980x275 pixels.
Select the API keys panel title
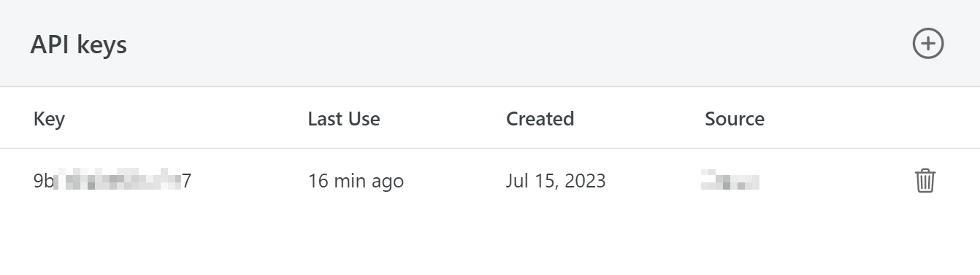pos(79,44)
